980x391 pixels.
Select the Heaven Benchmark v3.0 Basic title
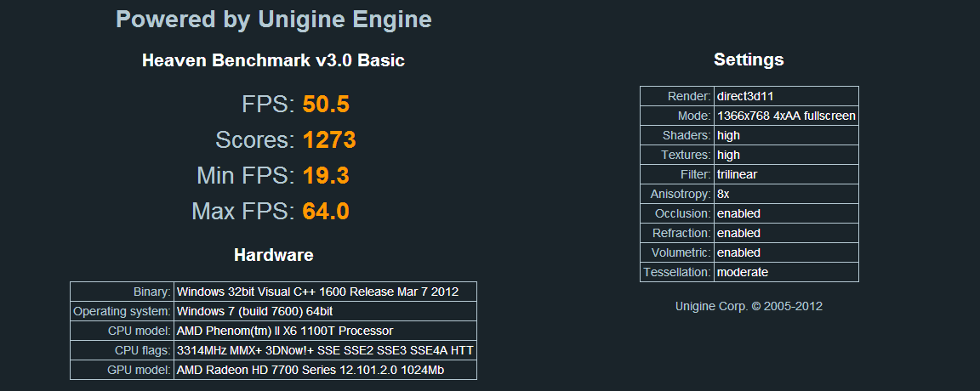(x=273, y=60)
